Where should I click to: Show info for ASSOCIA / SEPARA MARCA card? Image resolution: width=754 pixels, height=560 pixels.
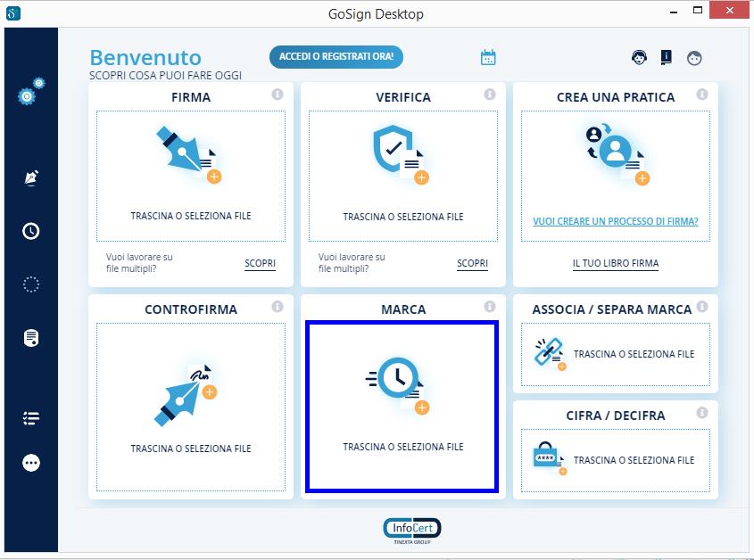(702, 306)
